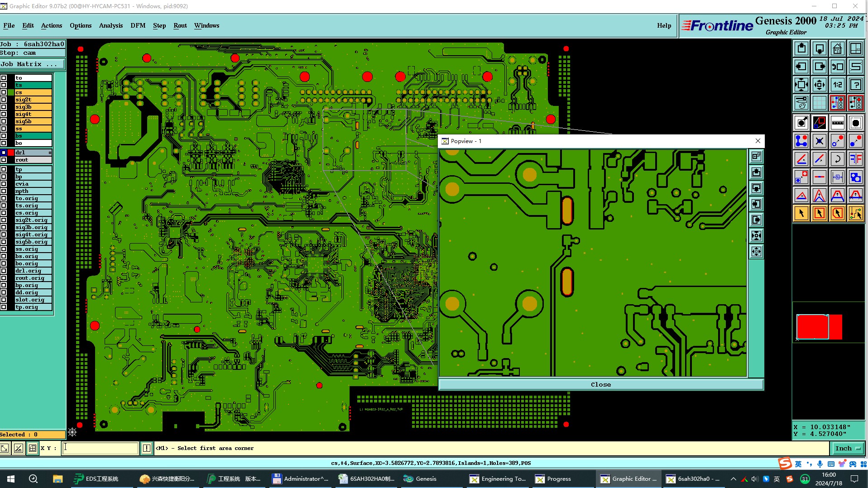
Task: Toggle the 'drl' layer checkbox
Action: coord(4,153)
